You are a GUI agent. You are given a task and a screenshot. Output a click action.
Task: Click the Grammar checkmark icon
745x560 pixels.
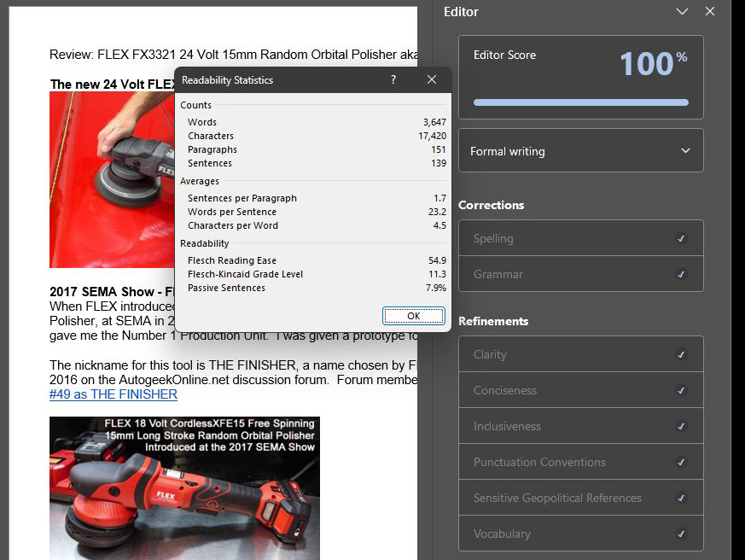681,274
